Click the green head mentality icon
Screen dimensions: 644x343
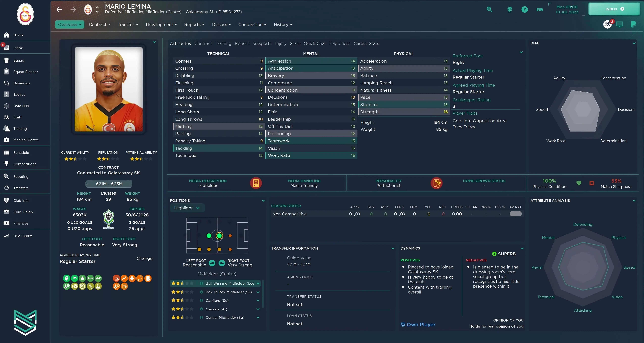tap(67, 278)
